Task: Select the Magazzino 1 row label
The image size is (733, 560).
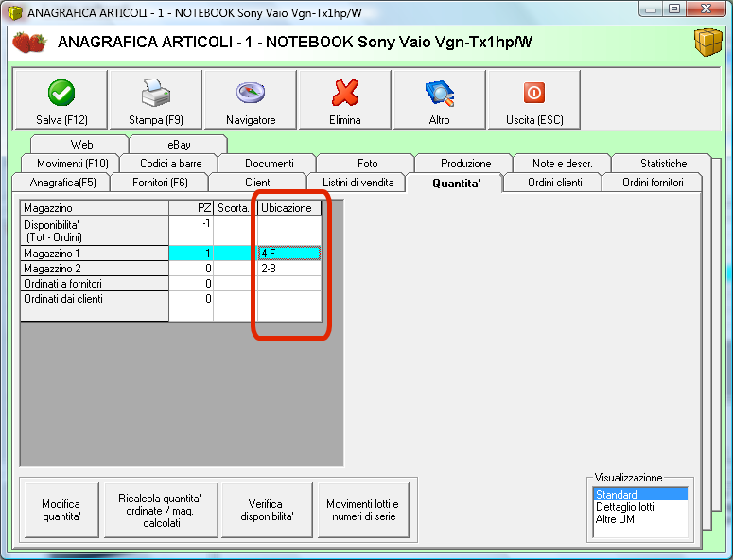Action: 94,254
